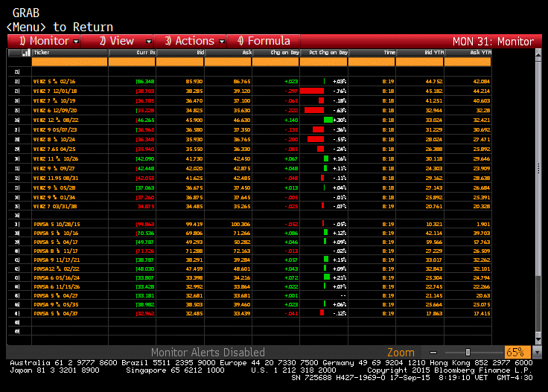
Task: Sort by the Curr Px column header
Action: point(132,53)
